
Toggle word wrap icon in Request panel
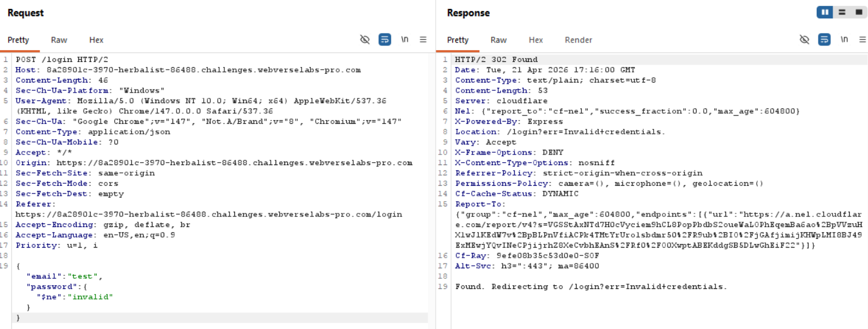(x=385, y=40)
